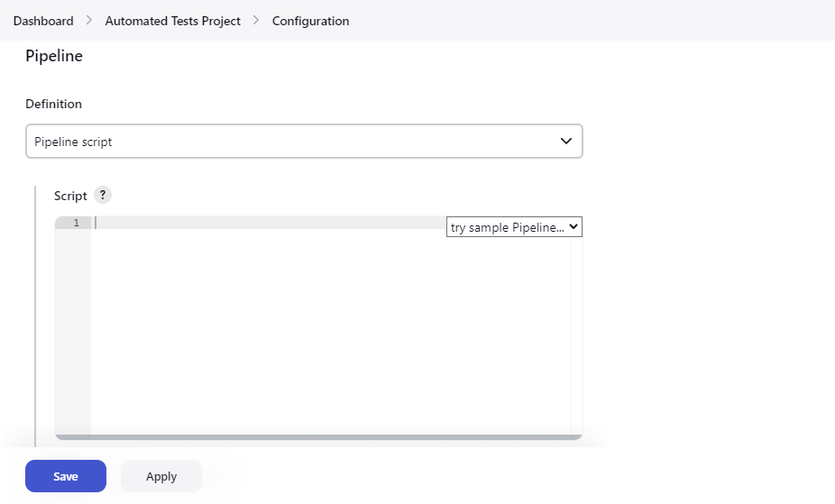Expand the Definition dropdown chevron arrow
The width and height of the screenshot is (835, 504).
click(565, 142)
